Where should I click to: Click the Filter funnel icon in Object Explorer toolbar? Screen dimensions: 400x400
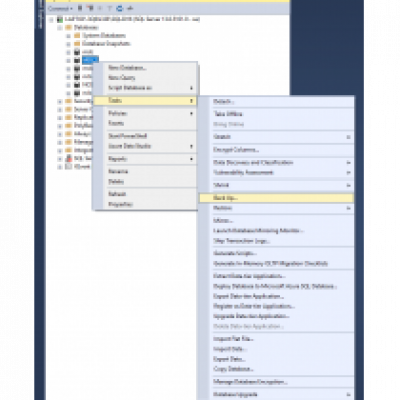109,8
